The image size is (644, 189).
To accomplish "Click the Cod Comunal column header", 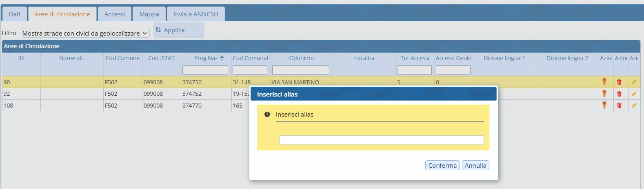I will (x=250, y=58).
